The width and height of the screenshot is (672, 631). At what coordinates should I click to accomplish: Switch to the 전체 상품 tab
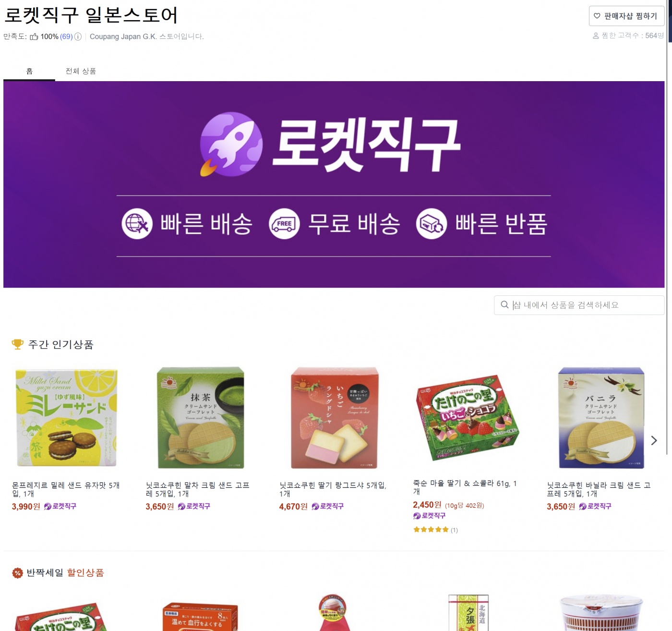click(81, 71)
